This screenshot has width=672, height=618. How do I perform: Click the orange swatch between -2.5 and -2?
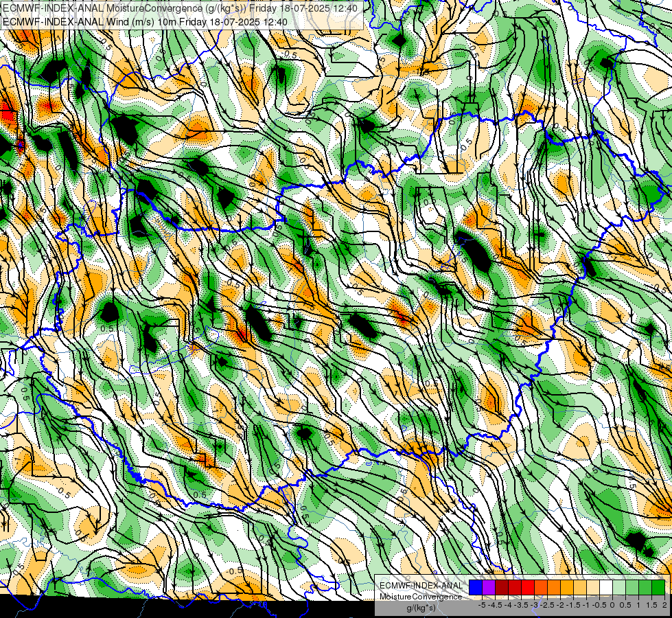click(x=554, y=587)
